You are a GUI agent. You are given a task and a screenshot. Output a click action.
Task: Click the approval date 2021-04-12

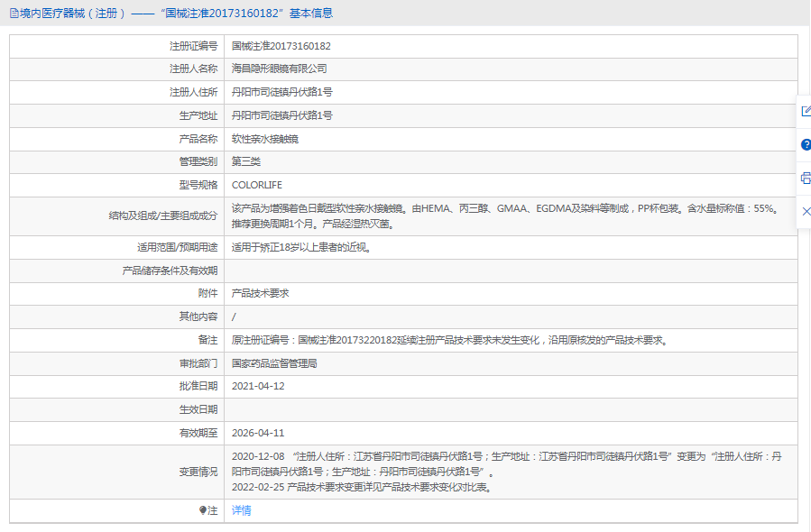[x=258, y=386]
